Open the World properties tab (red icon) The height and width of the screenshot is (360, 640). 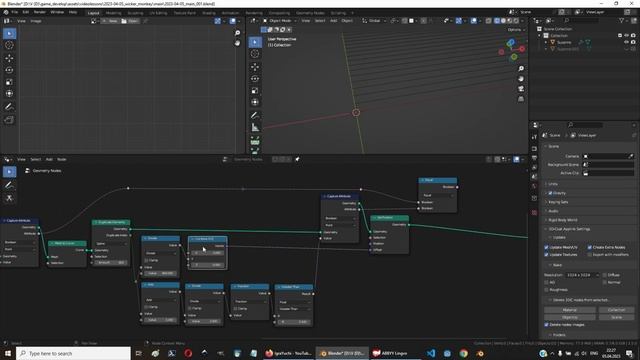pos(534,186)
